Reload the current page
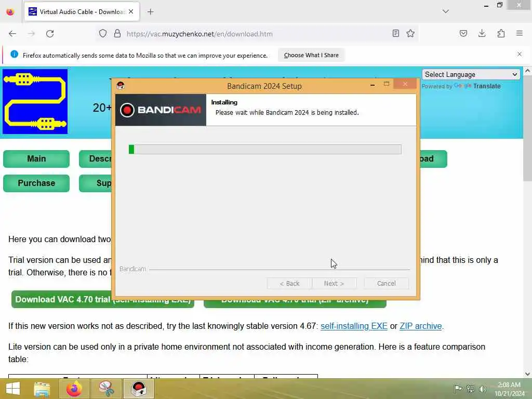532x399 pixels. [50, 34]
